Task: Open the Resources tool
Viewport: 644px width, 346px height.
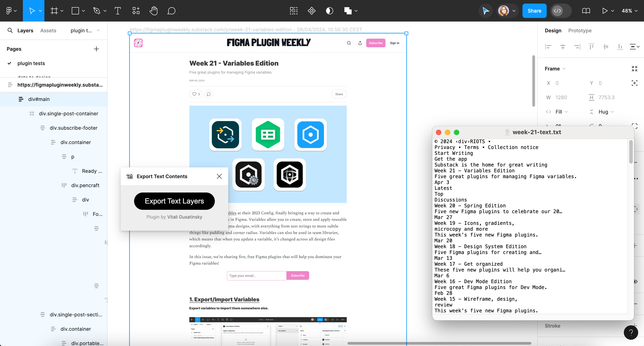Action: point(136,11)
